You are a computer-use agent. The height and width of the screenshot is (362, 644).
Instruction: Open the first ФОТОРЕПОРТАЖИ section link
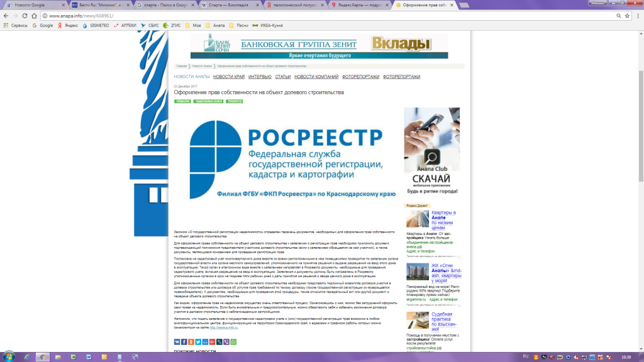tap(360, 77)
